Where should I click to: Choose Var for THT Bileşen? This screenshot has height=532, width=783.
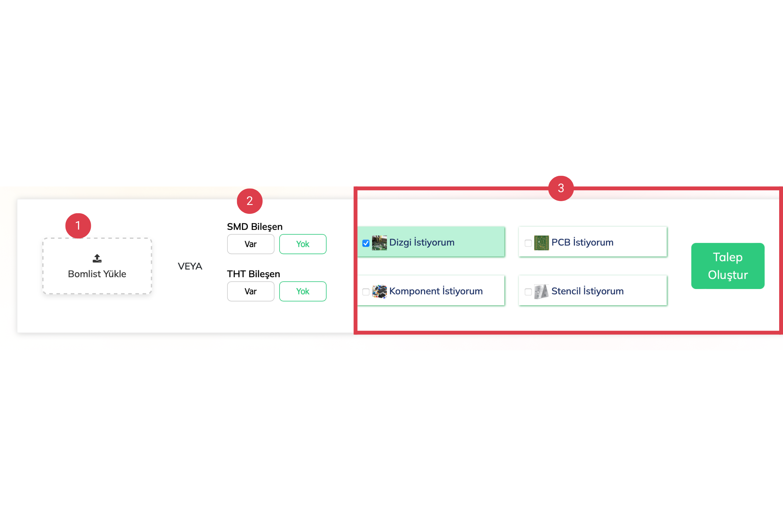click(x=251, y=291)
